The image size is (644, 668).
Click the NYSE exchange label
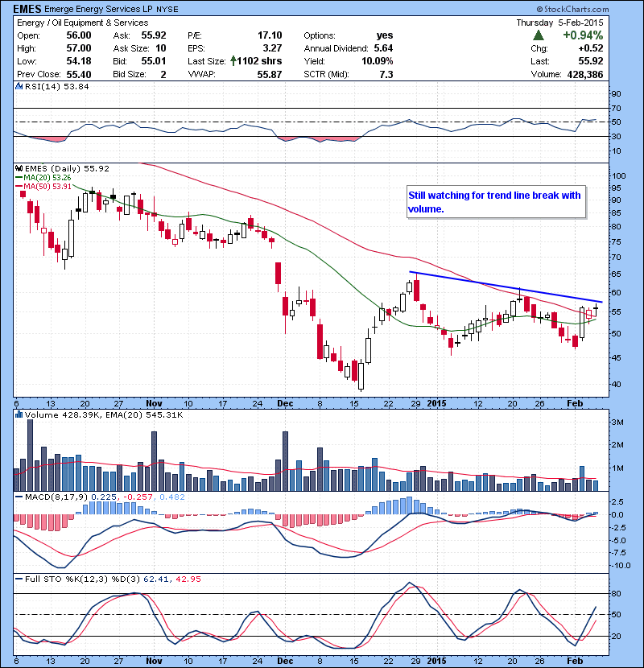167,10
